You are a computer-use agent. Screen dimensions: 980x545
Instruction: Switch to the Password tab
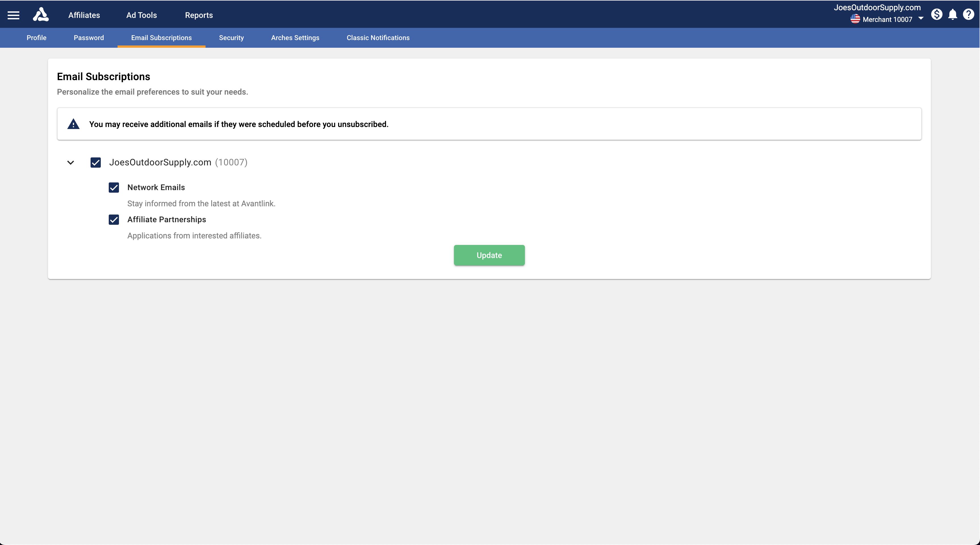[89, 38]
